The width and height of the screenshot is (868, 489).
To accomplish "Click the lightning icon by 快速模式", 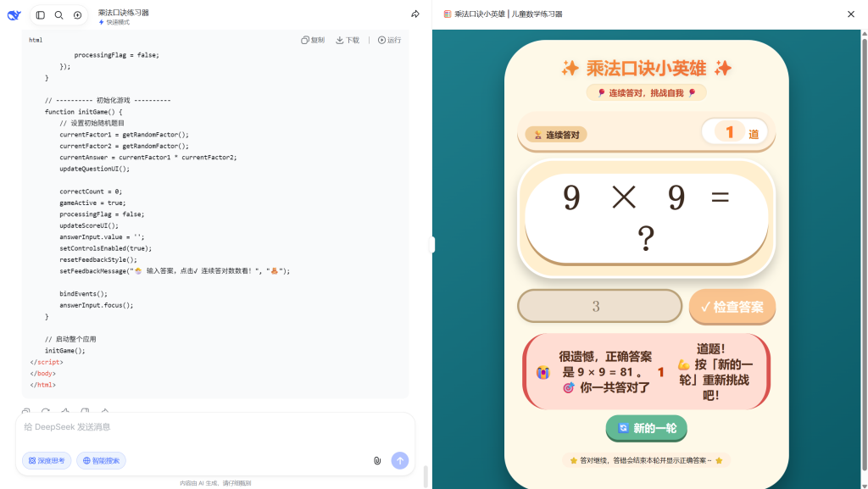I will point(102,22).
